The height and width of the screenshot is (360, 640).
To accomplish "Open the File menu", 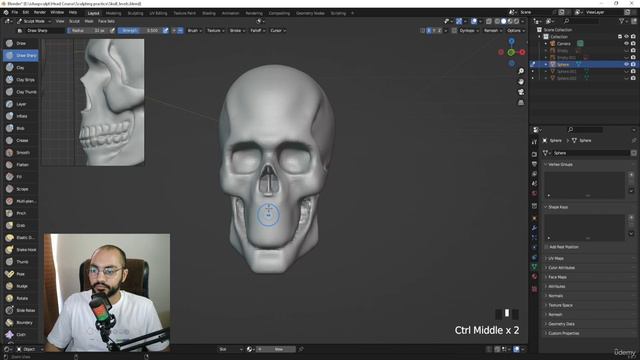I will coord(15,13).
